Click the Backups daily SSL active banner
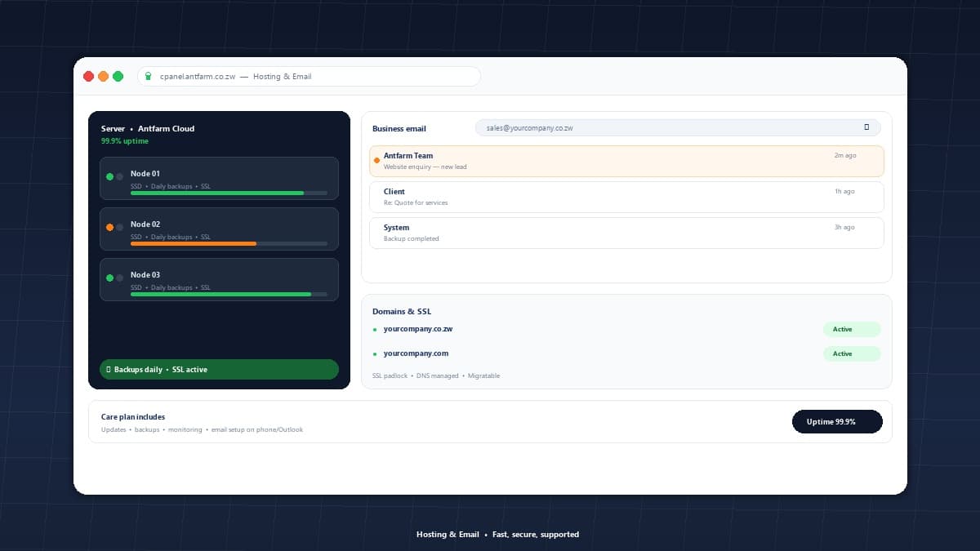The width and height of the screenshot is (980, 551). [x=219, y=370]
